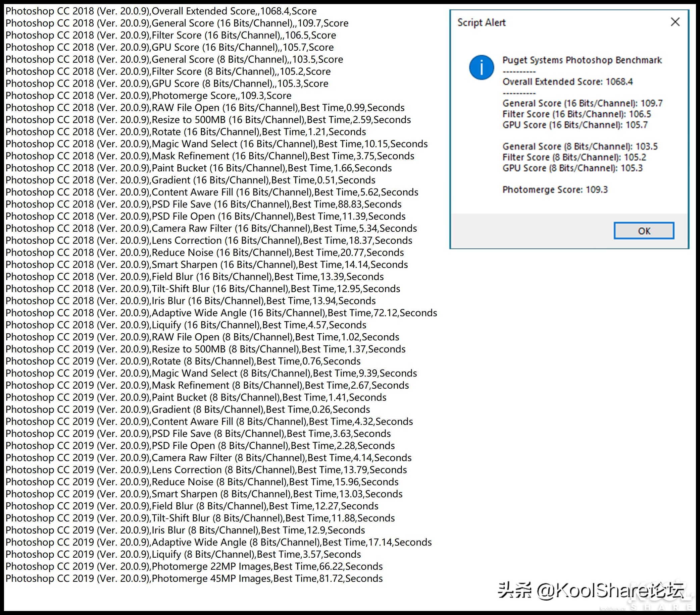Click the Liquify 8 Bits log line
Image resolution: width=700 pixels, height=615 pixels.
[183, 554]
